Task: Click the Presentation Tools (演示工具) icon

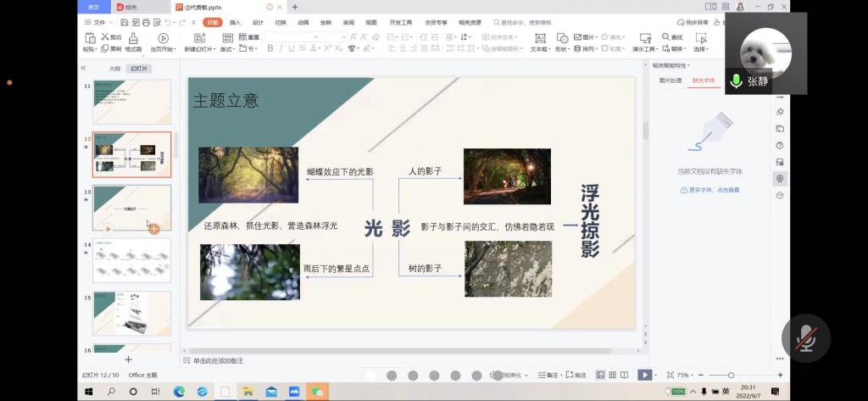Action: click(x=643, y=38)
